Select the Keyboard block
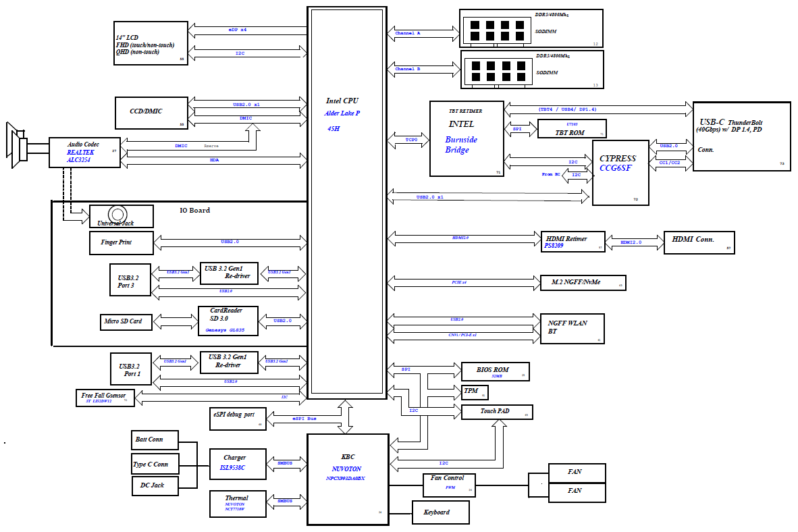The height and width of the screenshot is (532, 798). 440,512
